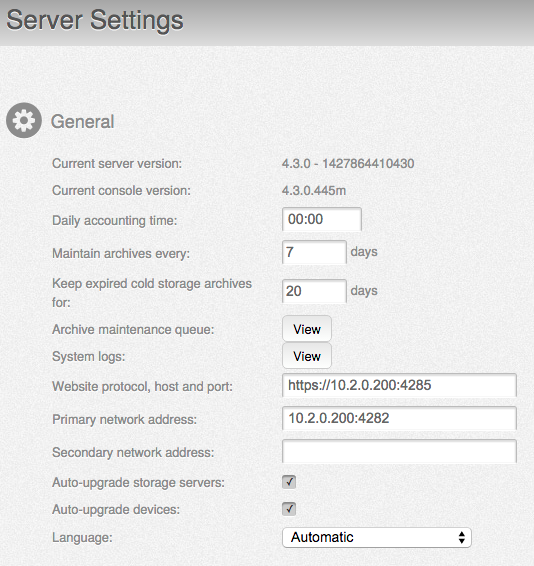This screenshot has height=566, width=534.
Task: Click the Maintain archives every field
Action: click(x=314, y=252)
